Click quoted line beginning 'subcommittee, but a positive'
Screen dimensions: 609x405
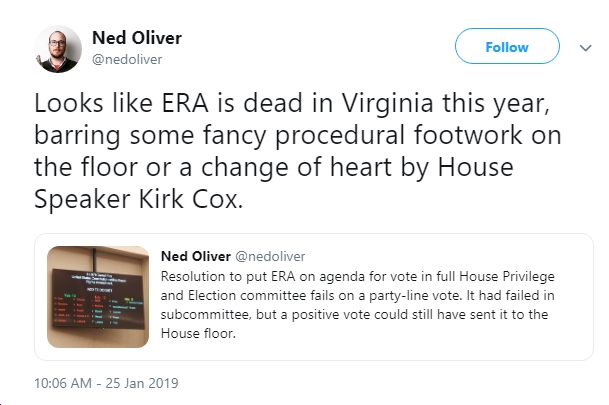point(354,315)
